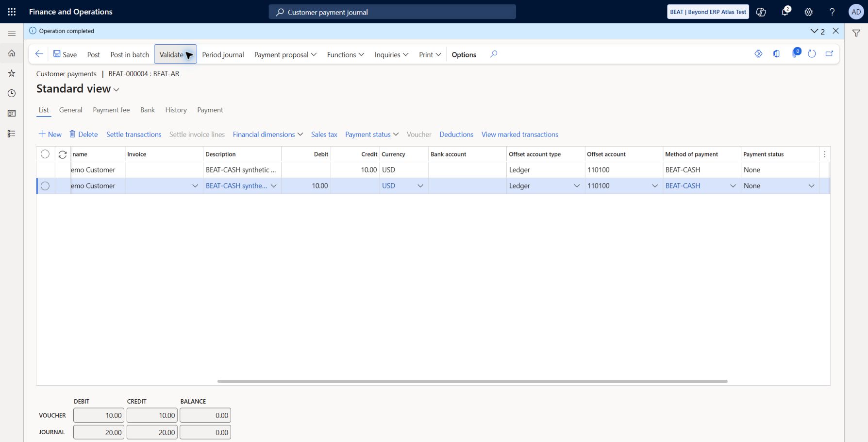Open the Copilot icon in the top bar
This screenshot has height=442, width=868.
[x=761, y=12]
